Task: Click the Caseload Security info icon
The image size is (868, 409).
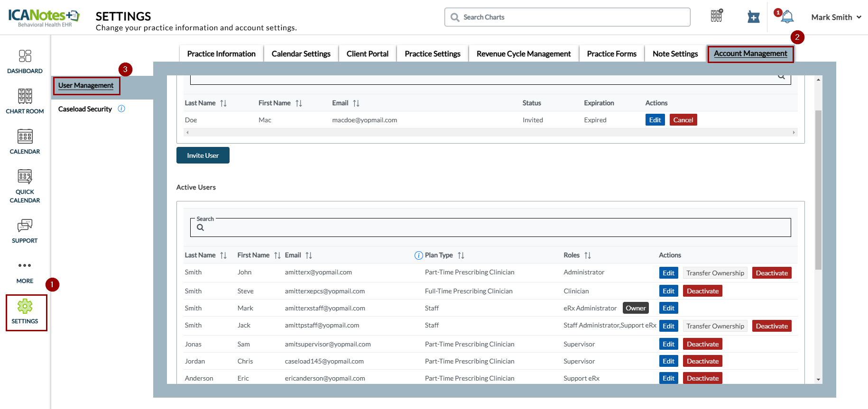Action: [x=121, y=109]
